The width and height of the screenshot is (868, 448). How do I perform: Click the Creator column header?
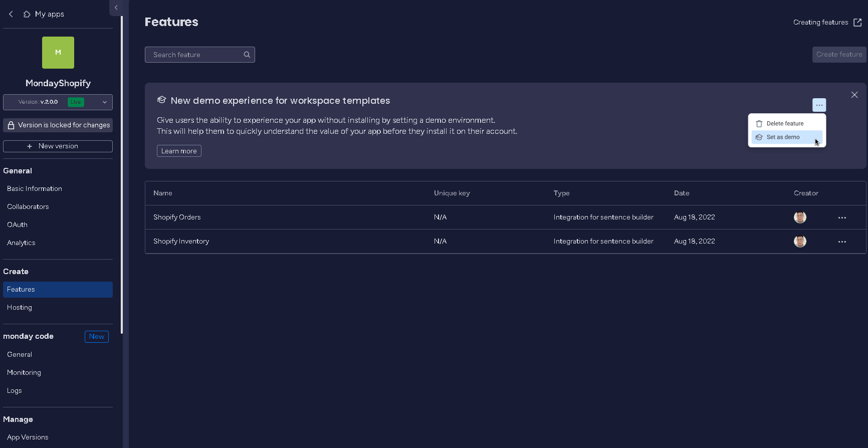point(806,193)
